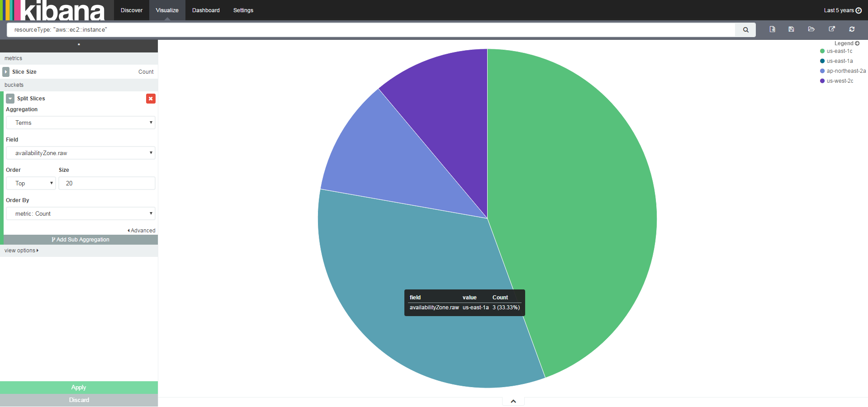Switch to the Dashboard tab

tap(205, 10)
